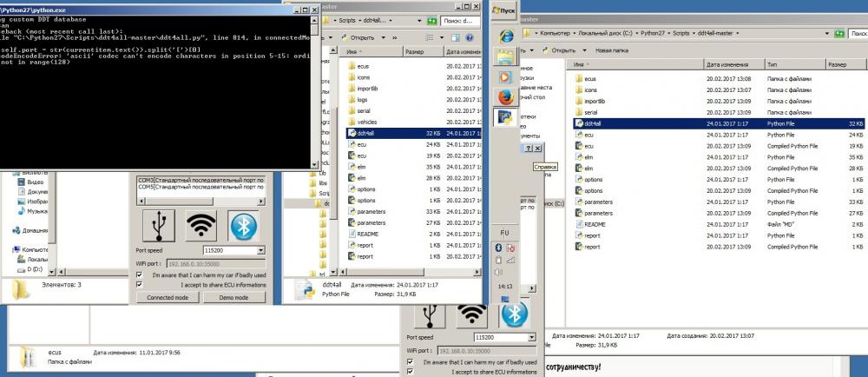The height and width of the screenshot is (377, 868).
Task: Open drive D (D:) in the navigation pane
Action: [30, 269]
